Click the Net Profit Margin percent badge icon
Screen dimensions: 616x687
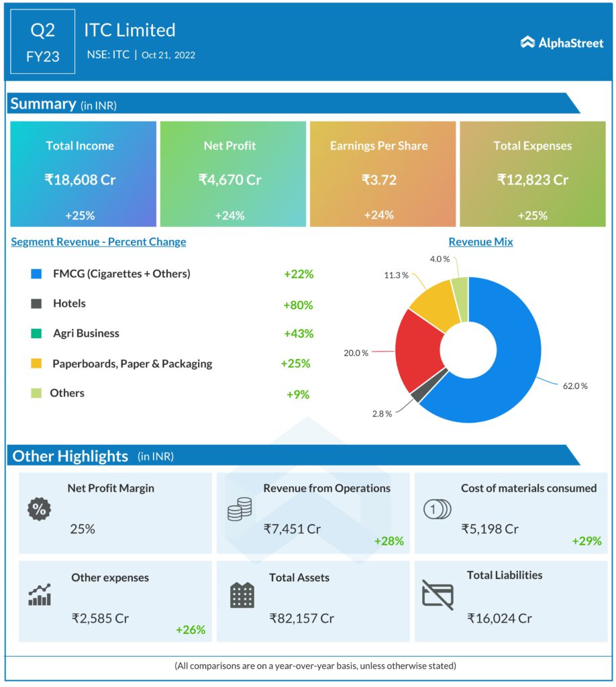(x=39, y=509)
